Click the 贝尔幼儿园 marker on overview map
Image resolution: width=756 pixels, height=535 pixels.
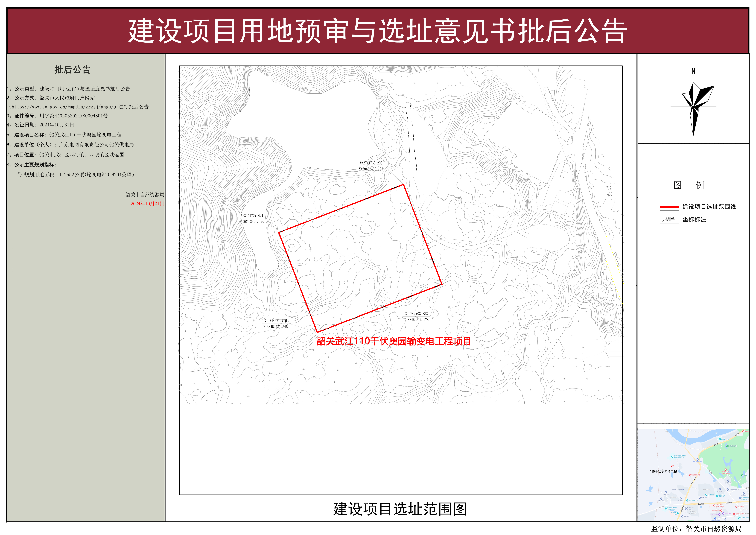click(706, 495)
